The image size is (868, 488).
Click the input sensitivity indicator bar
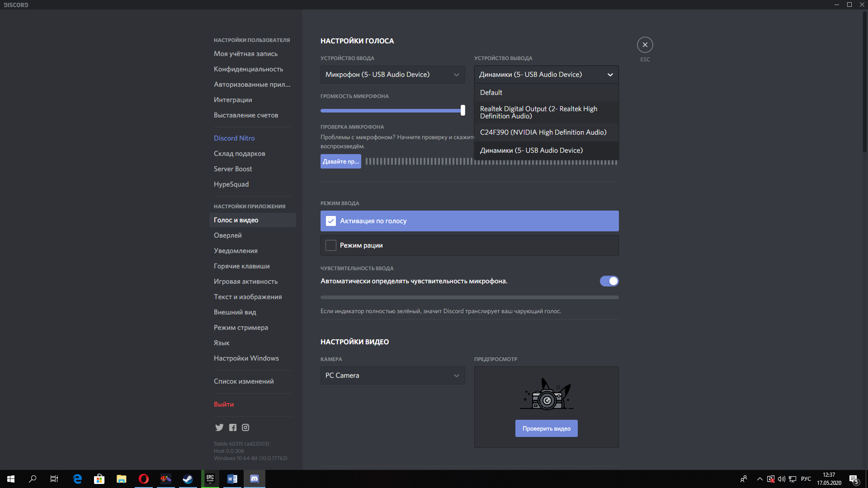coord(469,297)
